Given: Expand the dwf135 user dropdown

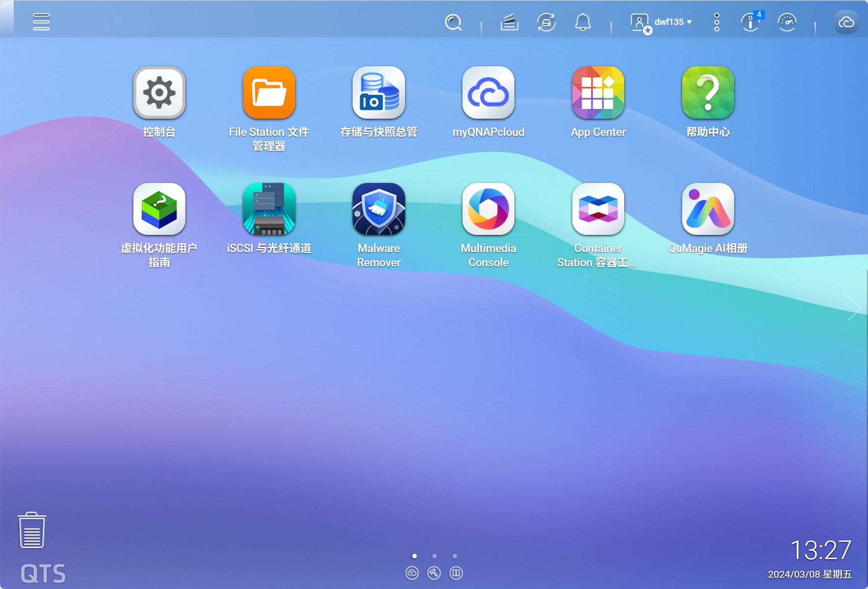Looking at the screenshot, I should [673, 22].
